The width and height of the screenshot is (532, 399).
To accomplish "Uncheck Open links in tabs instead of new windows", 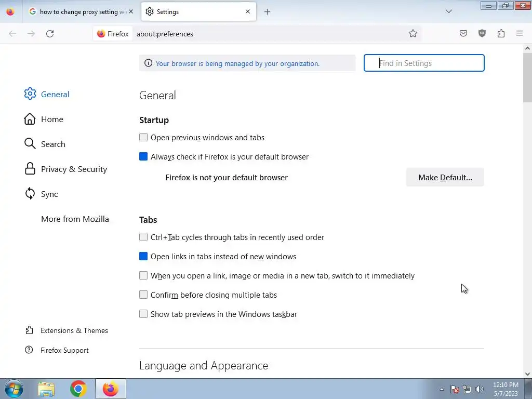I will 143,256.
